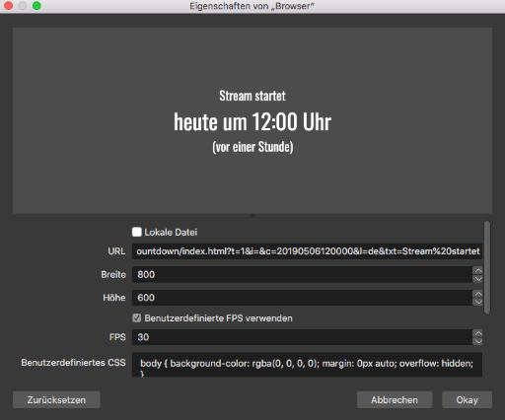This screenshot has width=505, height=420.
Task: Click into the Höhe field showing 600
Action: coord(303,298)
